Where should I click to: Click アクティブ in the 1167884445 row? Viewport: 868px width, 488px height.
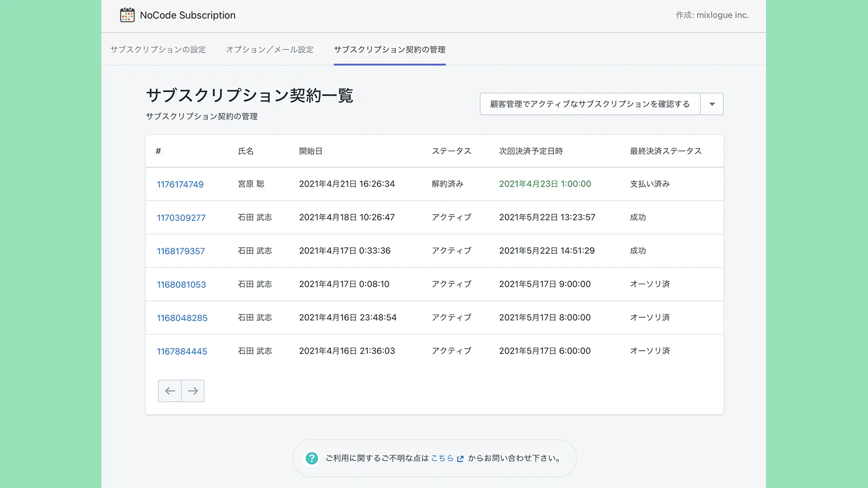(451, 351)
